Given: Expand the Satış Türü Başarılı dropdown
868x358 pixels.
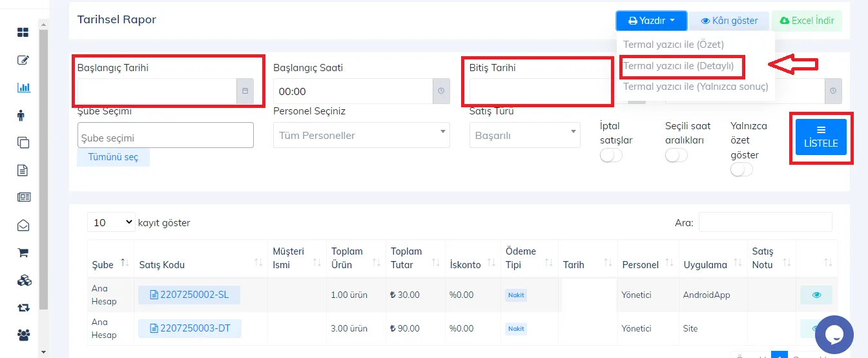Looking at the screenshot, I should 524,135.
